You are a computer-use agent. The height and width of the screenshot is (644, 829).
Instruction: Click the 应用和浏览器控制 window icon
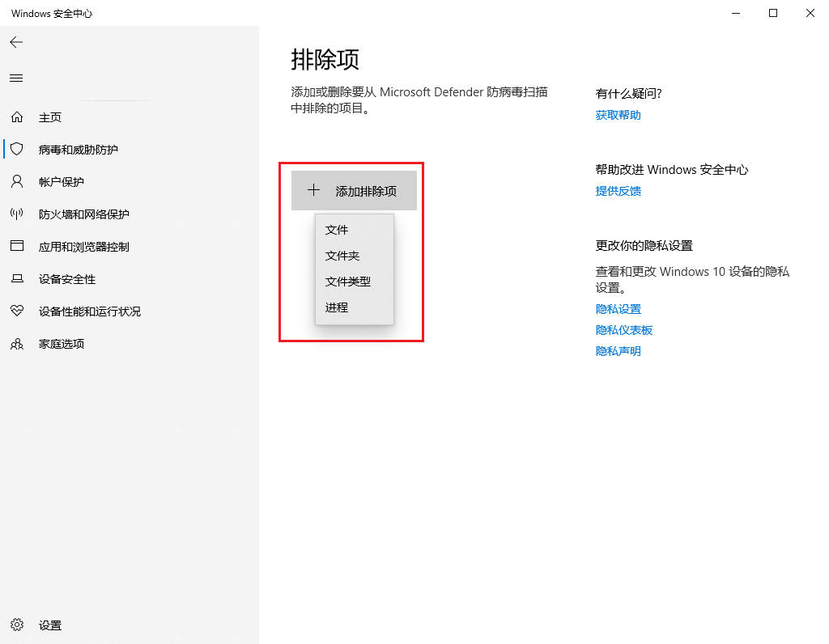(x=17, y=247)
